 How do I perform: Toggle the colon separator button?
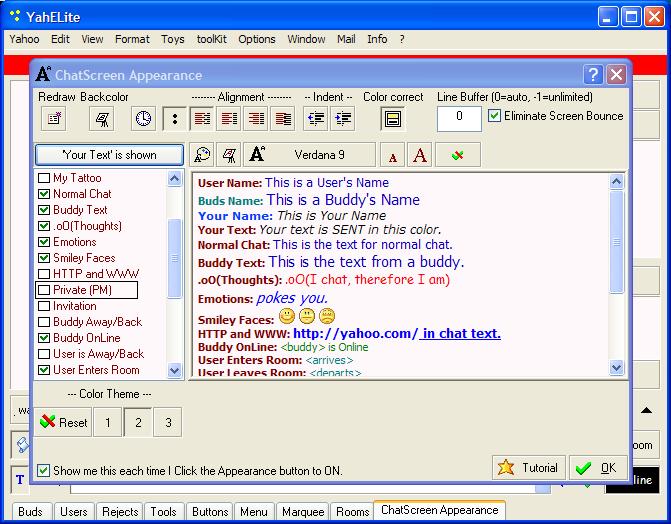pyautogui.click(x=175, y=118)
